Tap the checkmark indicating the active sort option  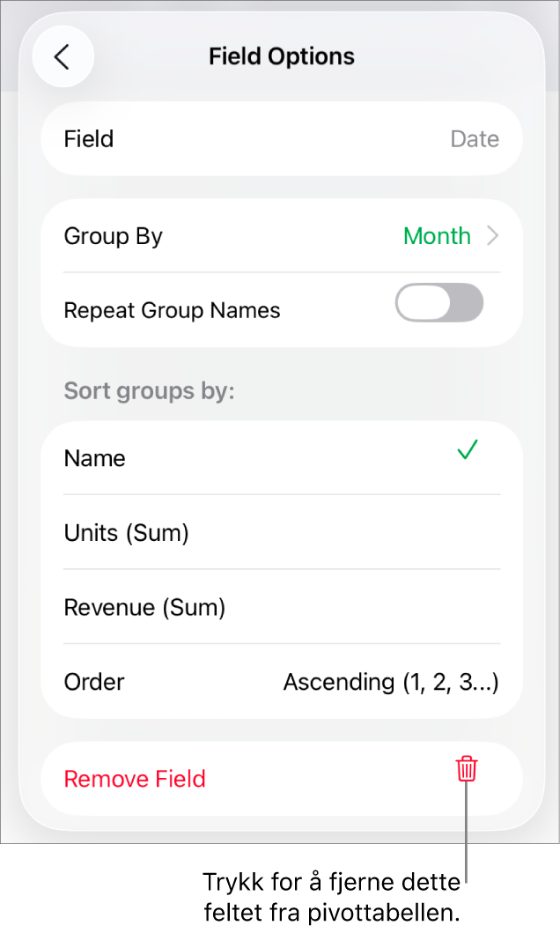467,450
